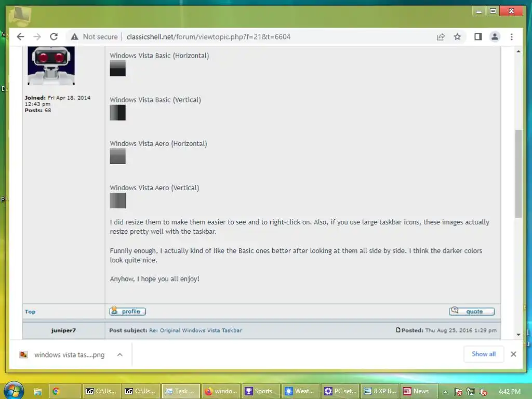Share this page using the share icon
Image resolution: width=532 pixels, height=399 pixels.
pos(441,37)
